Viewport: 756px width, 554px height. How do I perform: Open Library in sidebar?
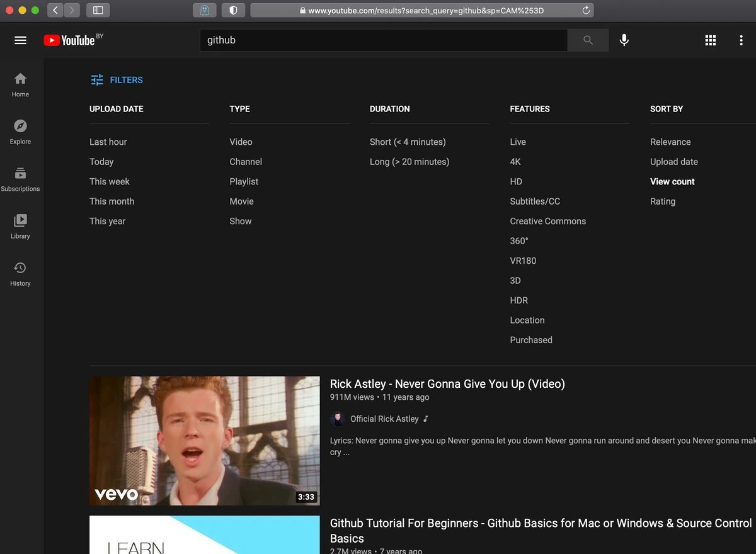[x=20, y=227]
